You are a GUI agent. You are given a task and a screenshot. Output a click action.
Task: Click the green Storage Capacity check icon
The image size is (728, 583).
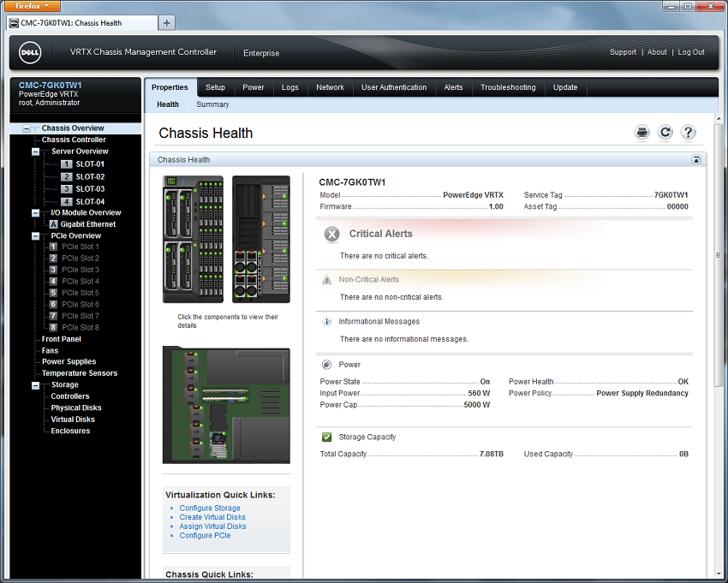pyautogui.click(x=325, y=437)
